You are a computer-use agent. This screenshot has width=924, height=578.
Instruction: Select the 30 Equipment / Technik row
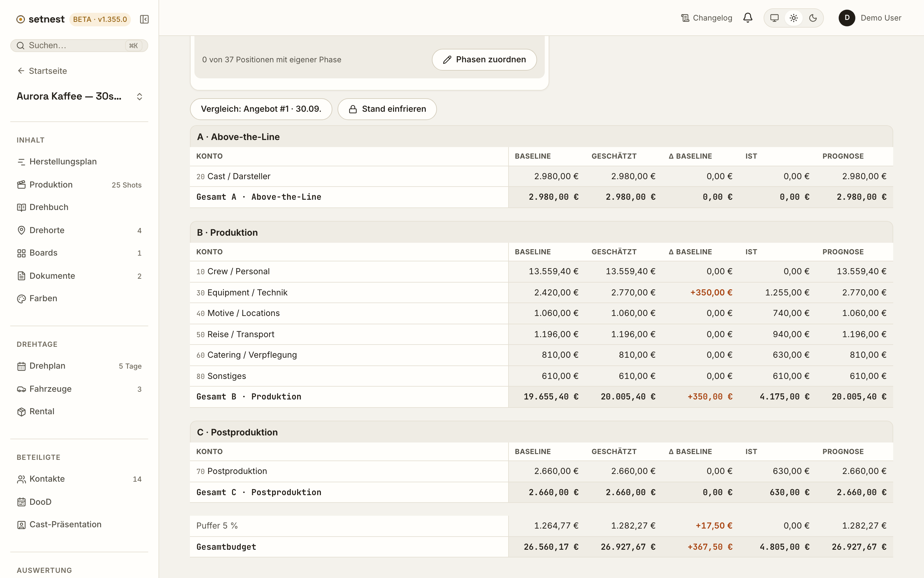click(542, 293)
